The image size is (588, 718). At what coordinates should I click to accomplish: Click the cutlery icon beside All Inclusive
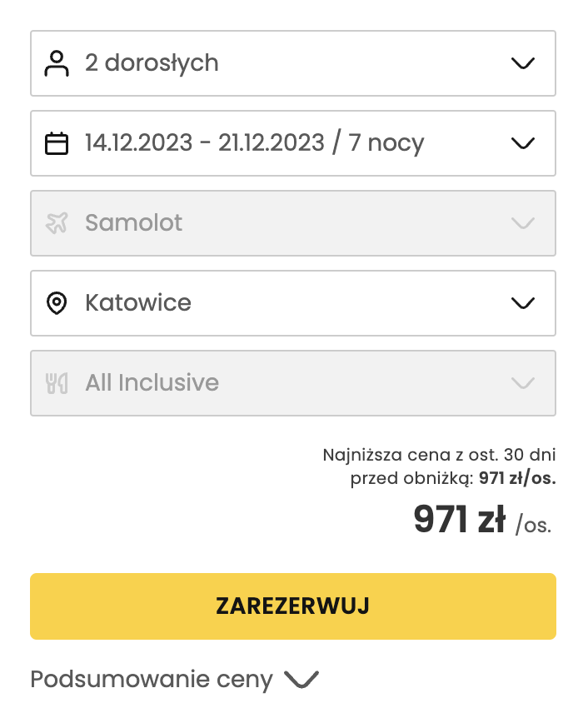coord(57,382)
